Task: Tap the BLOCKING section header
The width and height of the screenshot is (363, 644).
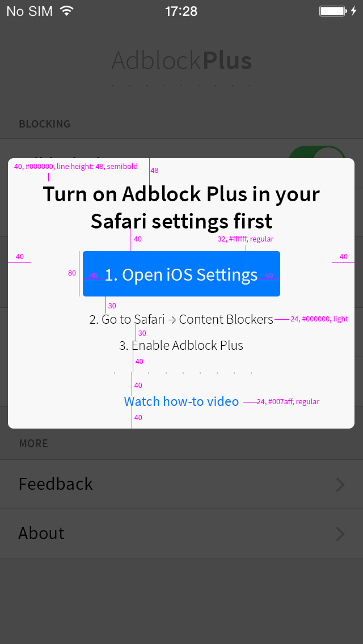Action: (x=45, y=124)
